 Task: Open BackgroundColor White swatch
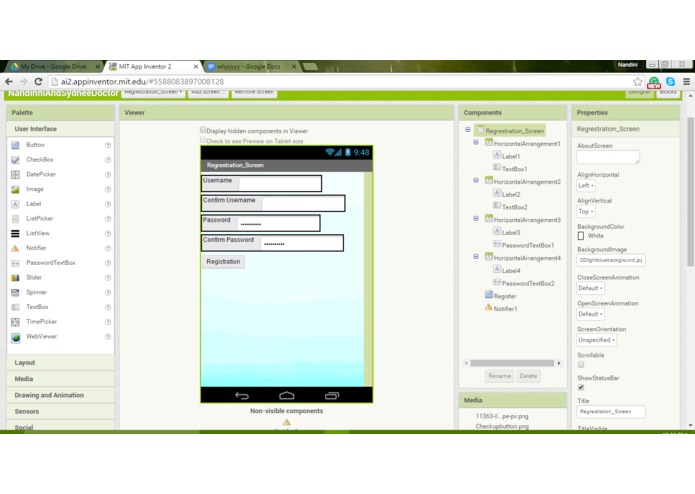click(x=581, y=236)
